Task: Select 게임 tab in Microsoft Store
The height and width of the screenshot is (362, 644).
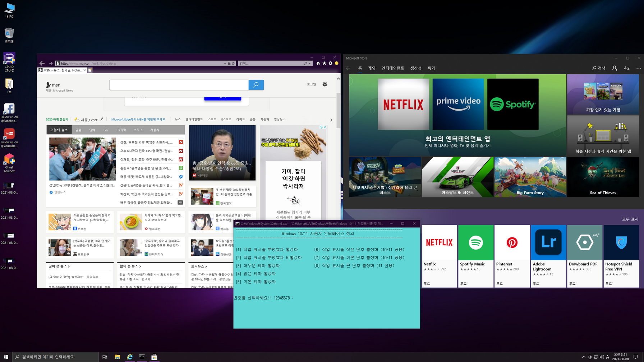Action: pyautogui.click(x=372, y=68)
